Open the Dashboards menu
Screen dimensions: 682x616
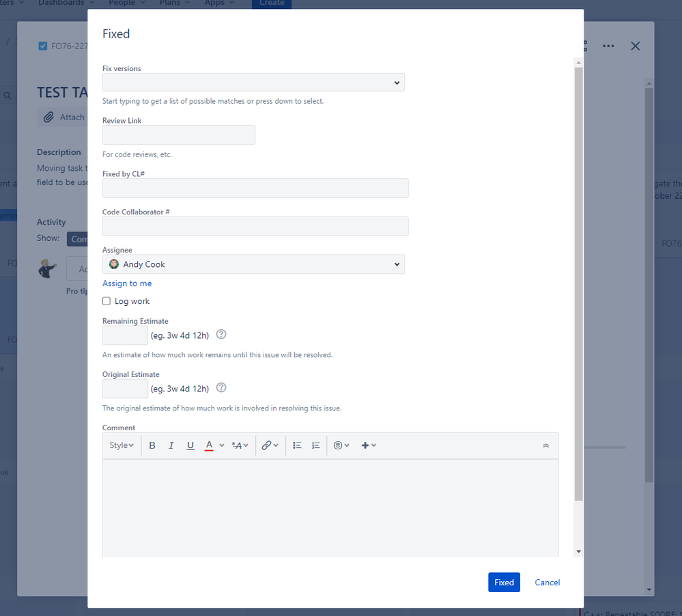click(66, 3)
